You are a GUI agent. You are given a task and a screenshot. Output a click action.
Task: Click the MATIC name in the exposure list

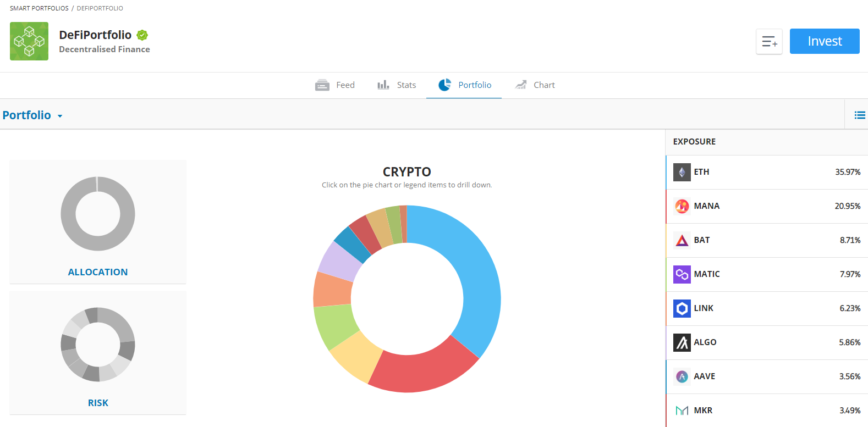707,274
